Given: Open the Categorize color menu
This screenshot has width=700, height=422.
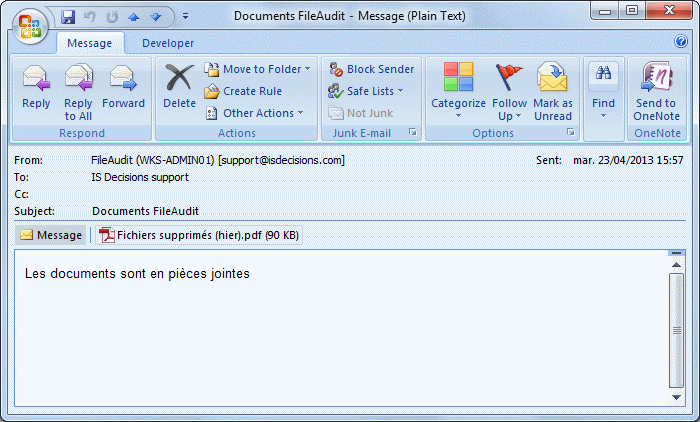Looking at the screenshot, I should coord(458,92).
